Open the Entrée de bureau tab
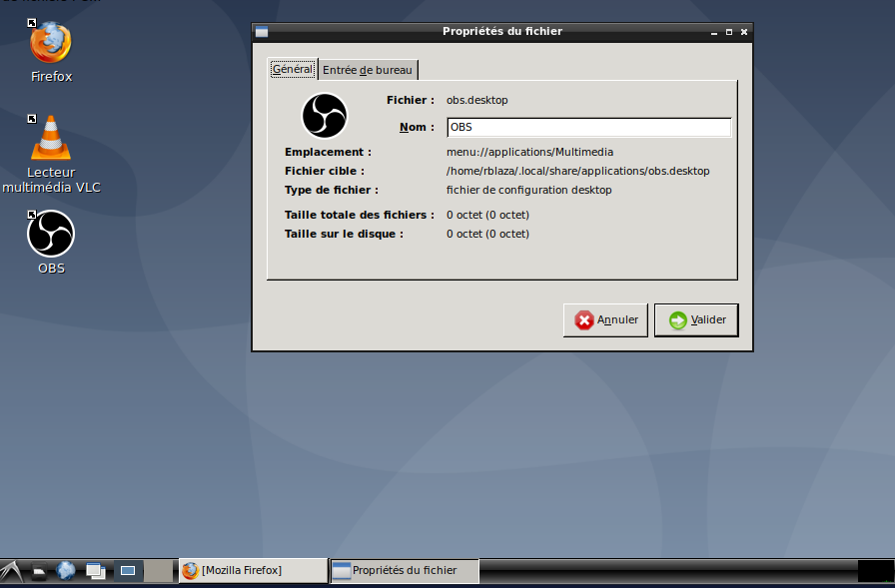The image size is (895, 588). click(368, 70)
